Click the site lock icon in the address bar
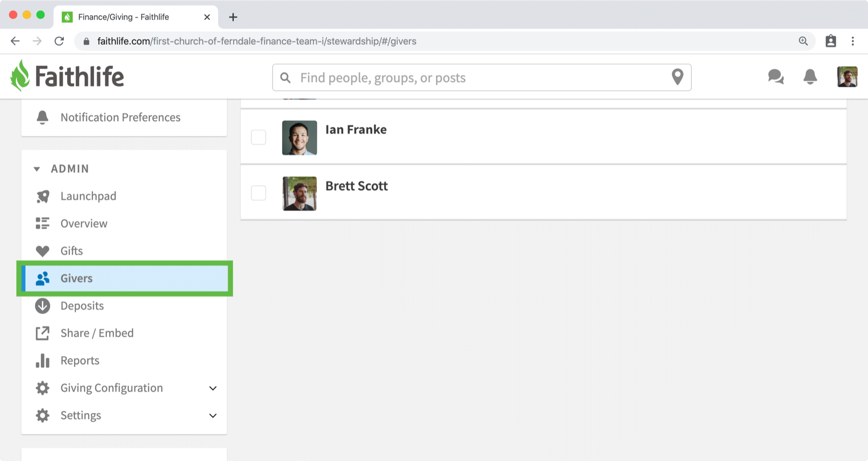Screen dimensions: 868x461 [86, 41]
